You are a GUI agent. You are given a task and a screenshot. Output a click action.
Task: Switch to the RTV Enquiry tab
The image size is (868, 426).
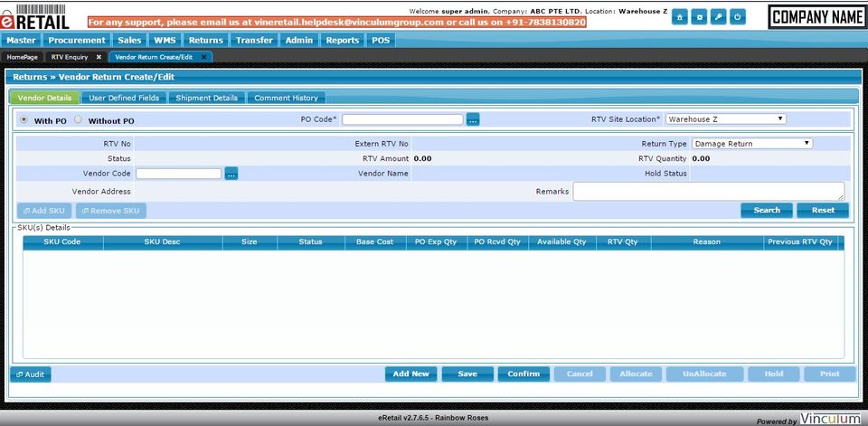tap(70, 57)
